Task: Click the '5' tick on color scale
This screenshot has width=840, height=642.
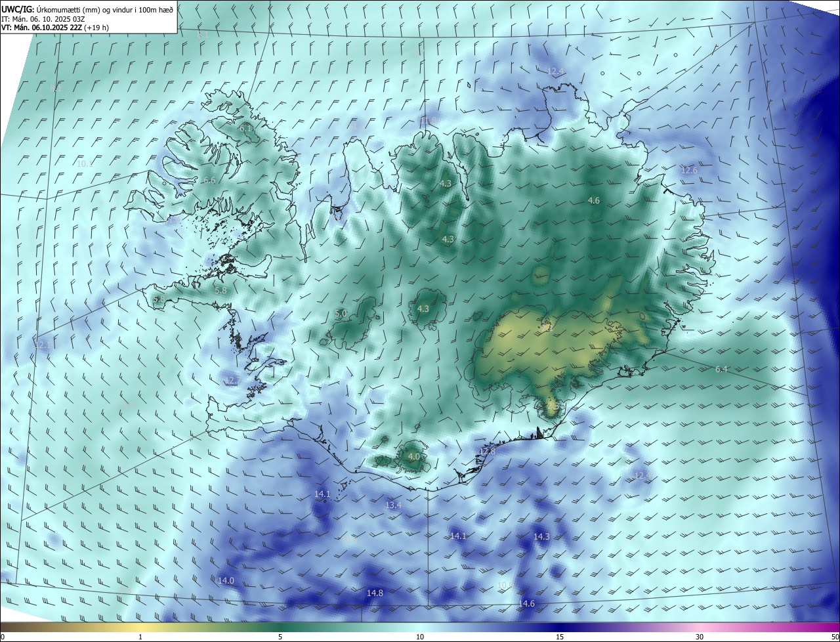Action: (x=280, y=637)
